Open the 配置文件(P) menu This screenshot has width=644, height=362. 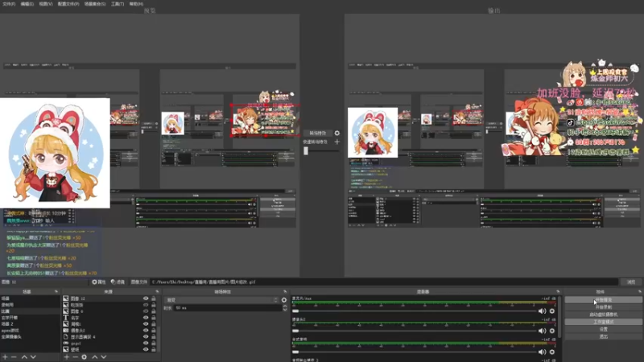[68, 4]
